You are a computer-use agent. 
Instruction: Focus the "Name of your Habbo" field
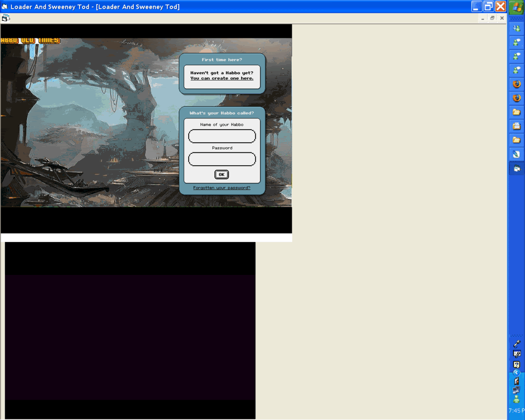[x=221, y=136]
